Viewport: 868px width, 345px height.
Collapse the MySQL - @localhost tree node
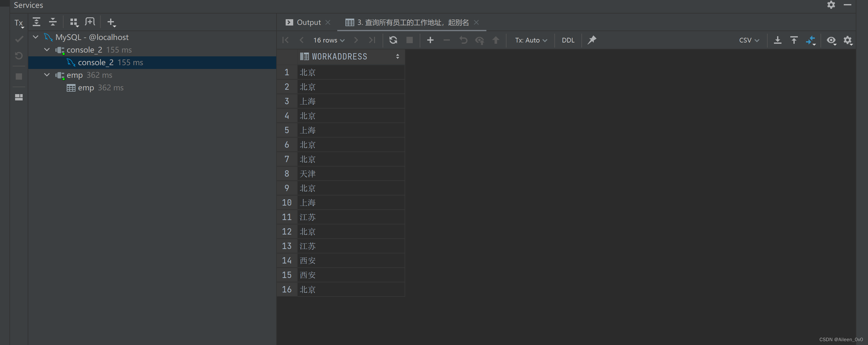pyautogui.click(x=36, y=37)
